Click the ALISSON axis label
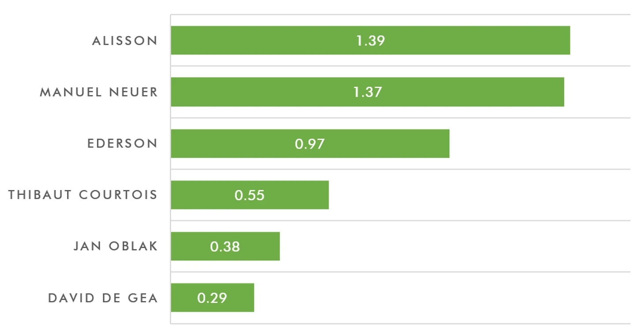 [x=125, y=41]
